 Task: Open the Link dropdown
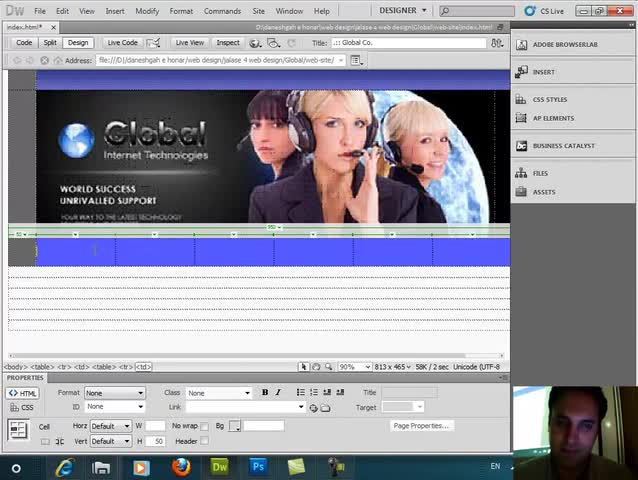(x=245, y=407)
